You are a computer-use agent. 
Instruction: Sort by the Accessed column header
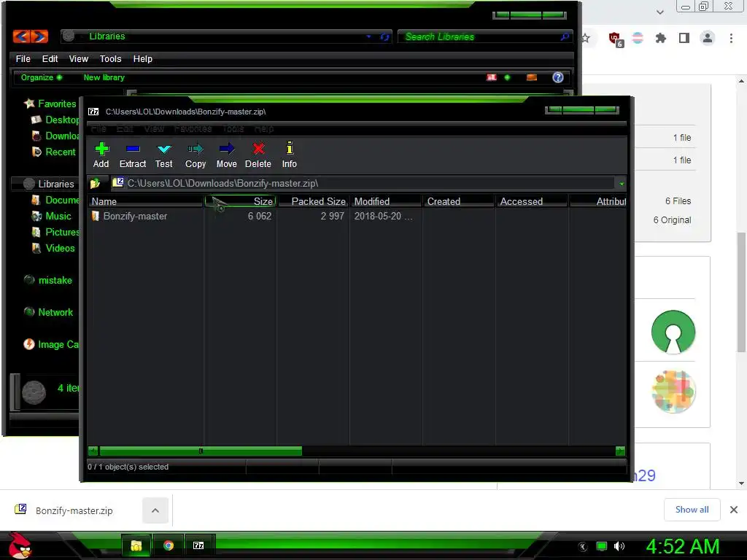pos(532,201)
